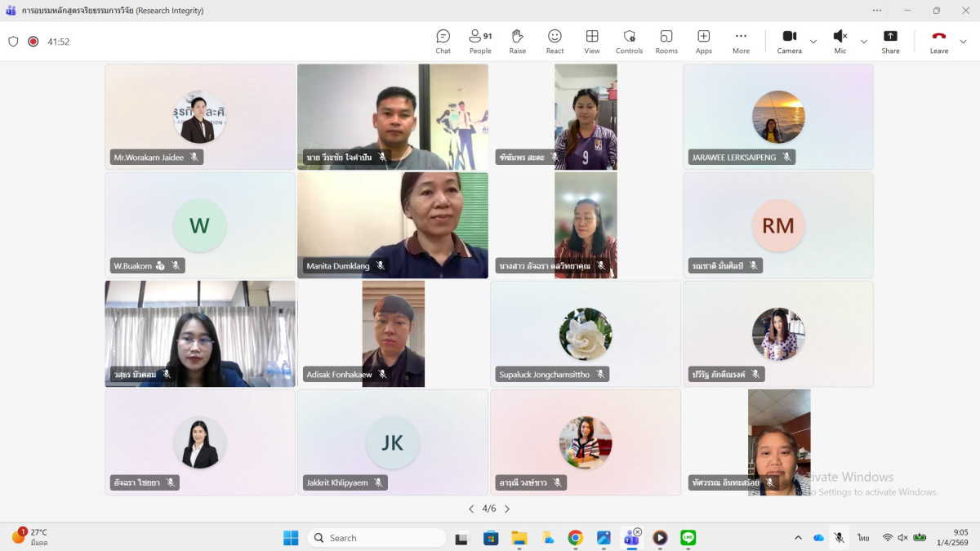Open meeting Controls
Viewport: 980px width, 551px height.
(629, 41)
